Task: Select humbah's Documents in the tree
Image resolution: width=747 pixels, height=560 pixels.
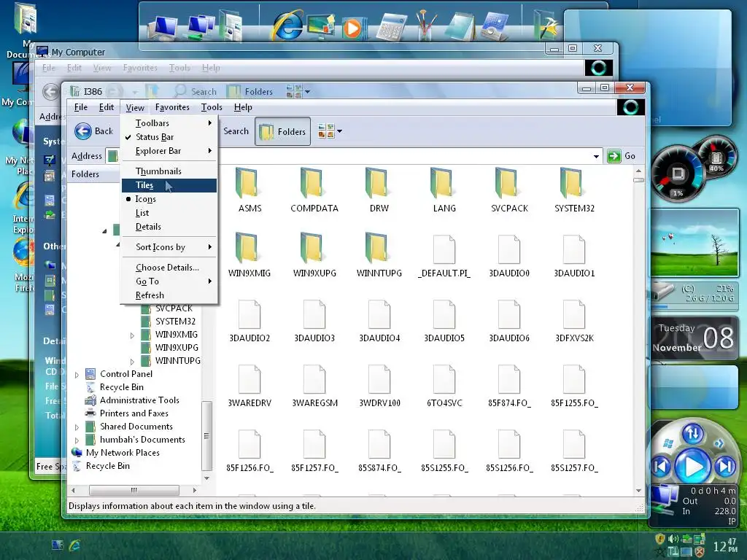Action: (142, 440)
